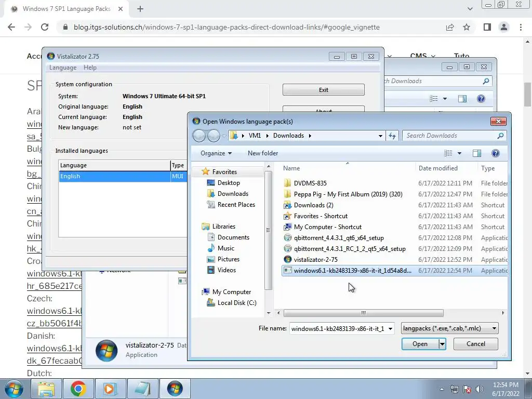Image resolution: width=532 pixels, height=399 pixels.
Task: Click the Downloads breadcrumb in the dialog address bar
Action: [288, 136]
